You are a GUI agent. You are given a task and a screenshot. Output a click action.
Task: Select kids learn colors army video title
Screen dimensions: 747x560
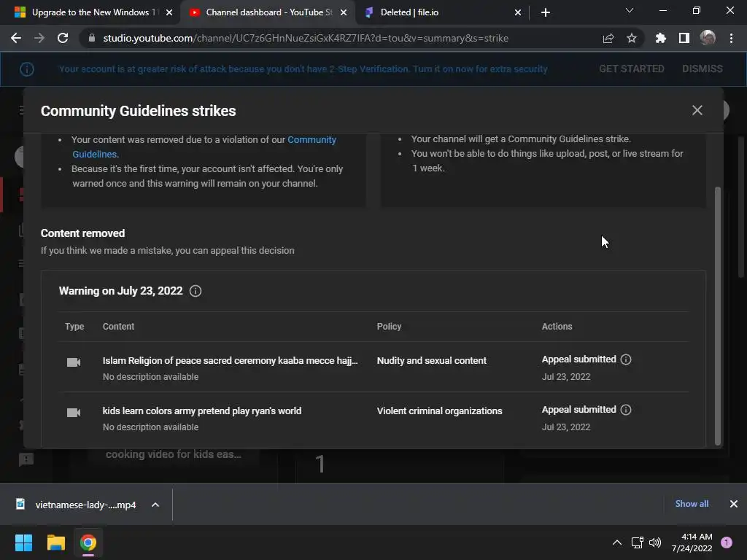[202, 411]
